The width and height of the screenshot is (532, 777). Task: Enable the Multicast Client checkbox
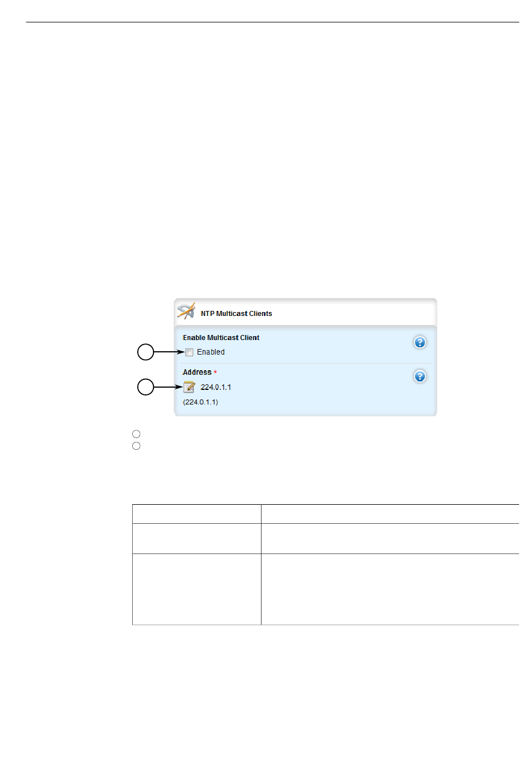point(189,352)
